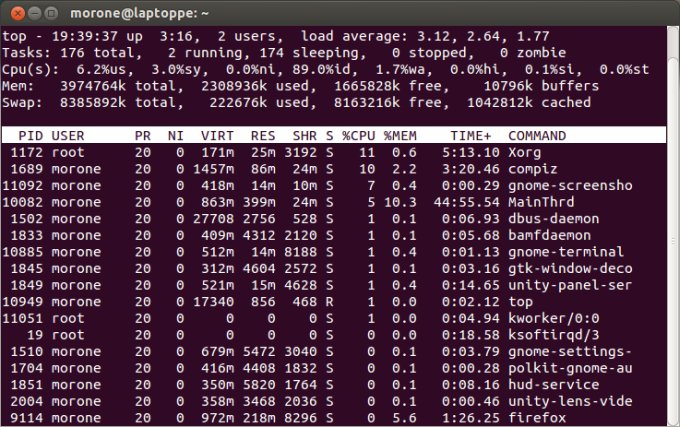Click the top command name in process list
This screenshot has height=427, width=680.
(520, 302)
